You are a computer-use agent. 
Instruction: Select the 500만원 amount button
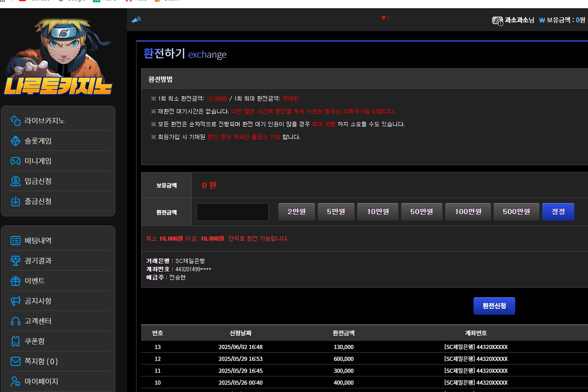tap(517, 212)
